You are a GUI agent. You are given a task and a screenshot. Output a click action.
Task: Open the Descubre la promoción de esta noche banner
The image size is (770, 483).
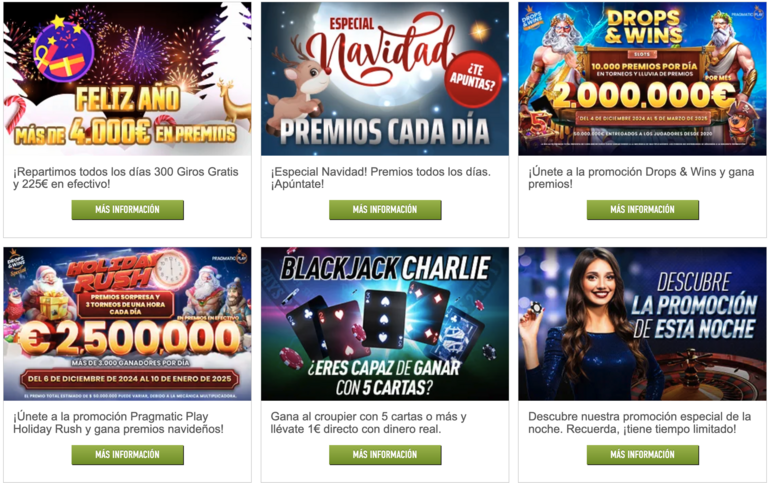pos(642,324)
